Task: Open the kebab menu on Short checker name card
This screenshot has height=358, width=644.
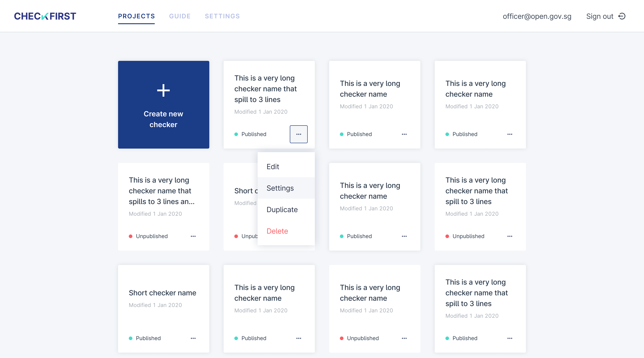Action: (x=193, y=338)
